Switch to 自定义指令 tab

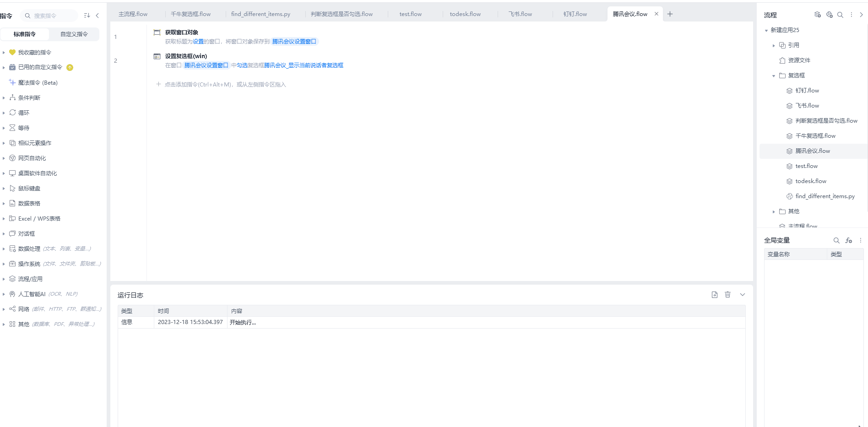click(74, 34)
